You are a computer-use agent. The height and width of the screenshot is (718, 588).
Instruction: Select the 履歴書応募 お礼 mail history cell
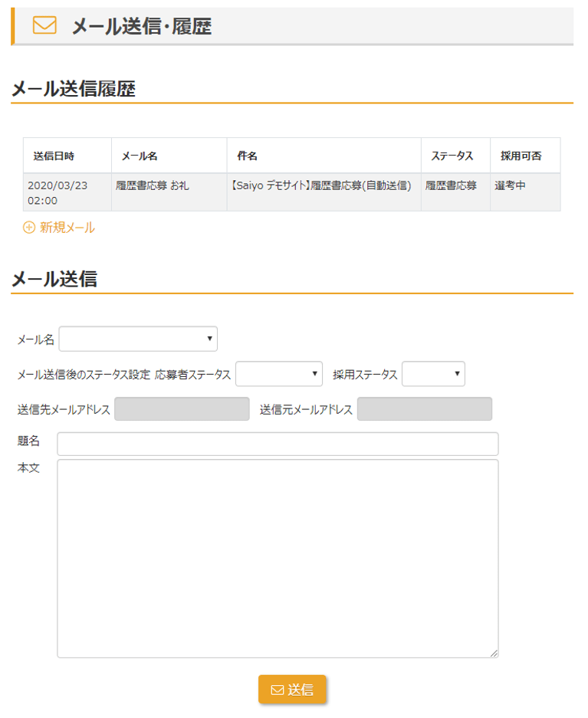pyautogui.click(x=153, y=185)
